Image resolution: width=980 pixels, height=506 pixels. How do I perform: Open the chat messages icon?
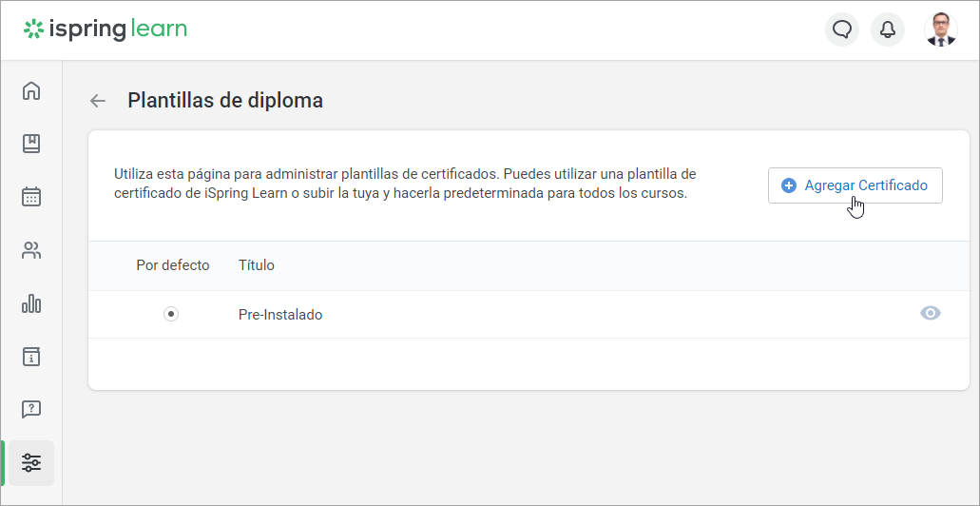[x=841, y=29]
